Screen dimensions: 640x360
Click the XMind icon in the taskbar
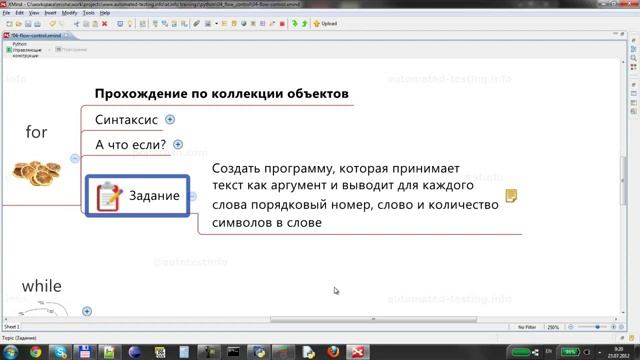[x=358, y=352]
